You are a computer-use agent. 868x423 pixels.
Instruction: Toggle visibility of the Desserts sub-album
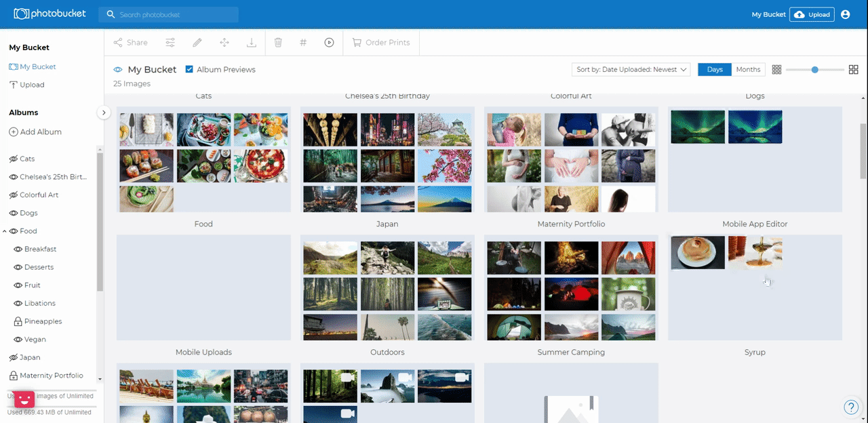pos(18,267)
